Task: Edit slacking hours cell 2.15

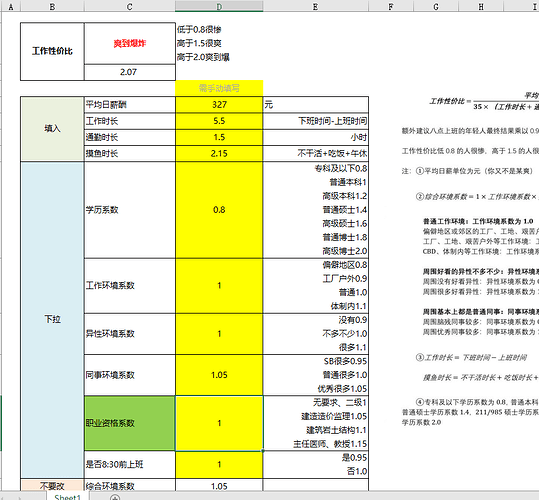Action: click(x=219, y=153)
